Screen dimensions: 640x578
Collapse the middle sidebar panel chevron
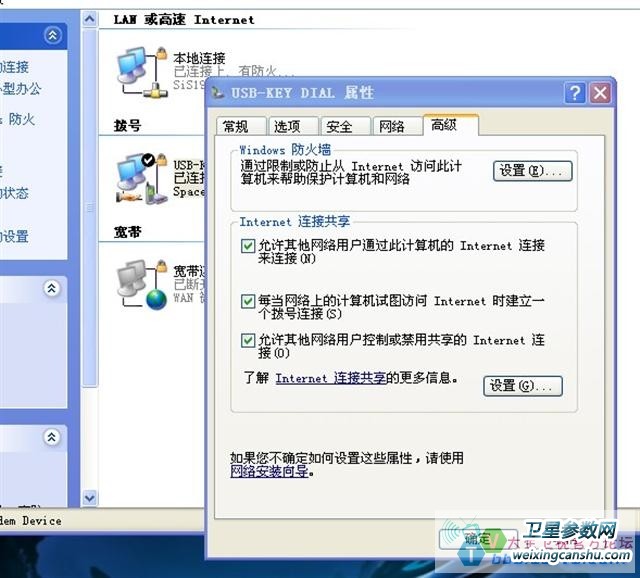click(51, 289)
